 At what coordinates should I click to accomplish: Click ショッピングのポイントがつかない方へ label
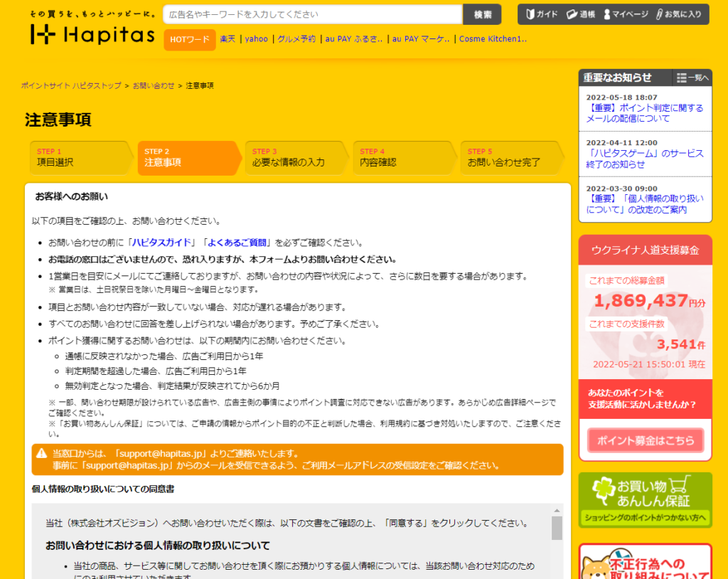646,517
